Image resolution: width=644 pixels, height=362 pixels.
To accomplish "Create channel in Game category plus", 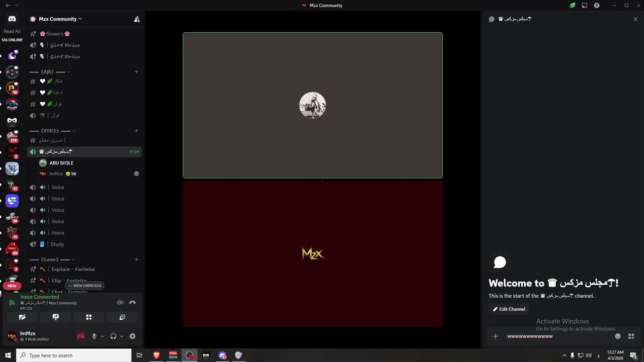I will click(136, 259).
